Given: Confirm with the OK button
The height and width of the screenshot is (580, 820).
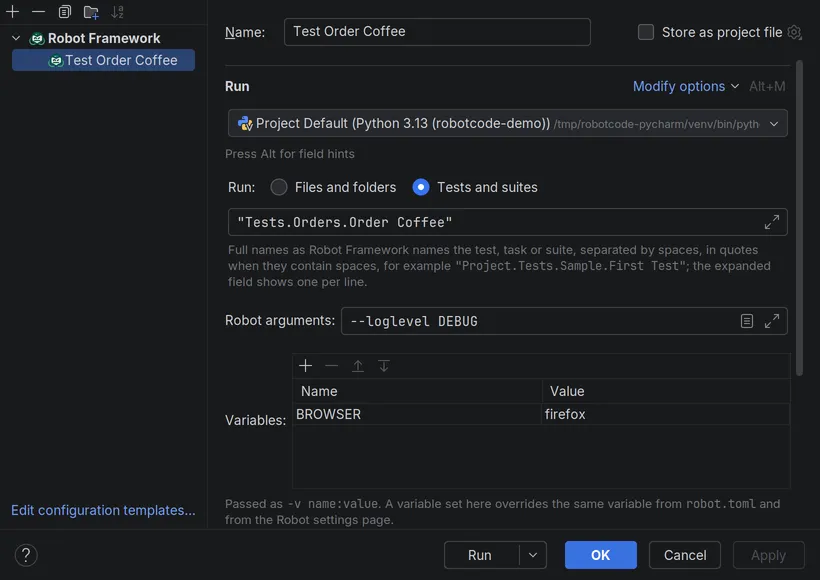Looking at the screenshot, I should pyautogui.click(x=601, y=555).
